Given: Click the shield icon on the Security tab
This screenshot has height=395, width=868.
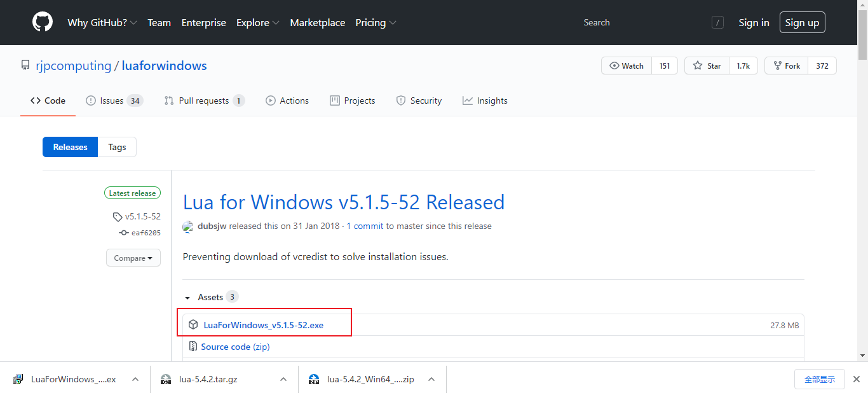Looking at the screenshot, I should 401,100.
